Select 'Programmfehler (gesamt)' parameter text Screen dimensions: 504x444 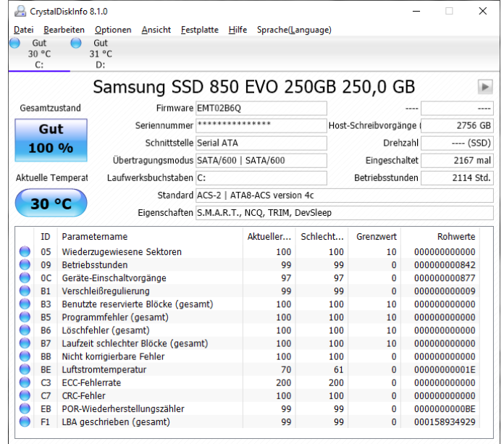pos(115,317)
